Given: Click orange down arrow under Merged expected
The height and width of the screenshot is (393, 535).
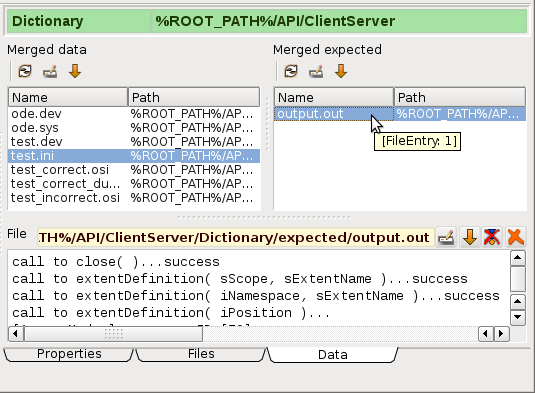Looking at the screenshot, I should (341, 72).
